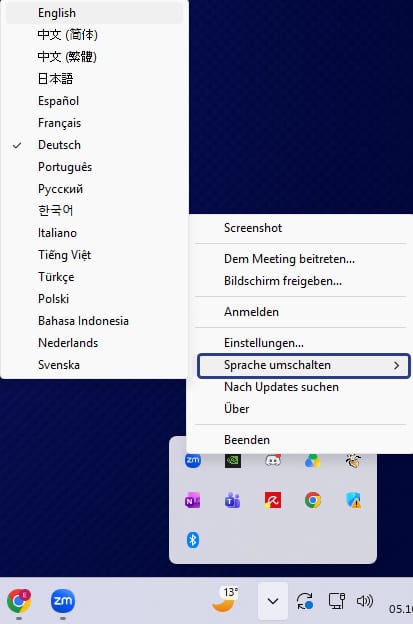Open the 13° weather widget
Image resolution: width=413 pixels, height=624 pixels.
coord(226,599)
